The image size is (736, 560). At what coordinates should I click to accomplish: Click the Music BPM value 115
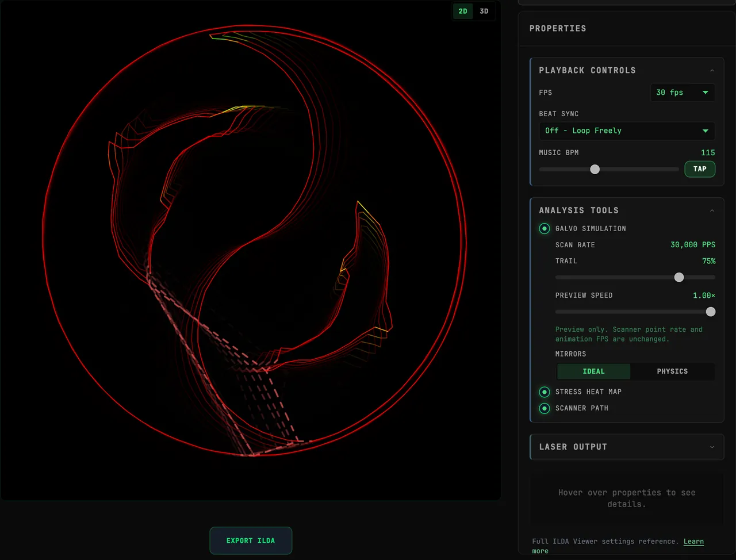[708, 153]
